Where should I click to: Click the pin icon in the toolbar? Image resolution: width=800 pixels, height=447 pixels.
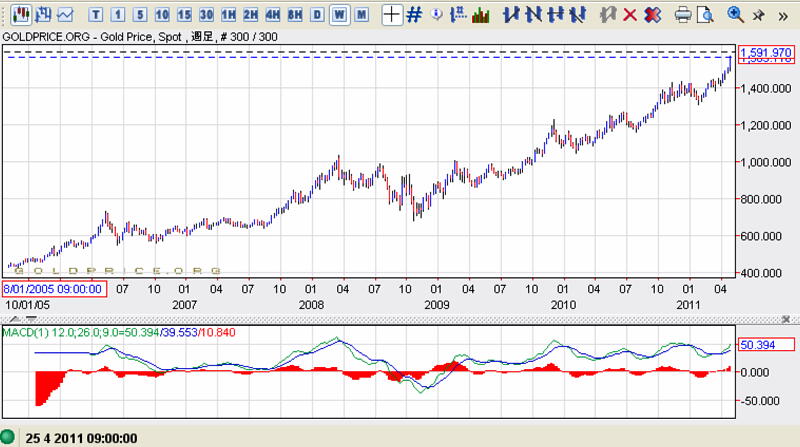tap(759, 15)
